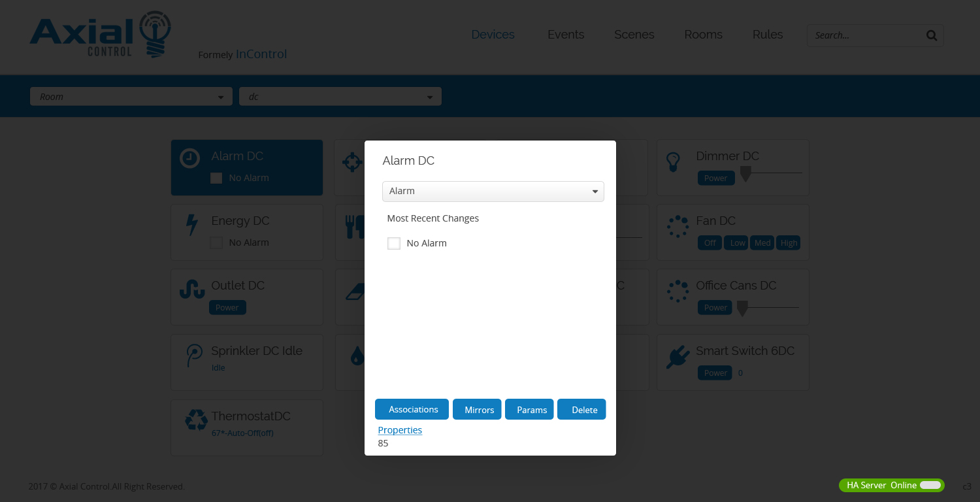Set Fan DC to Low

pos(737,243)
